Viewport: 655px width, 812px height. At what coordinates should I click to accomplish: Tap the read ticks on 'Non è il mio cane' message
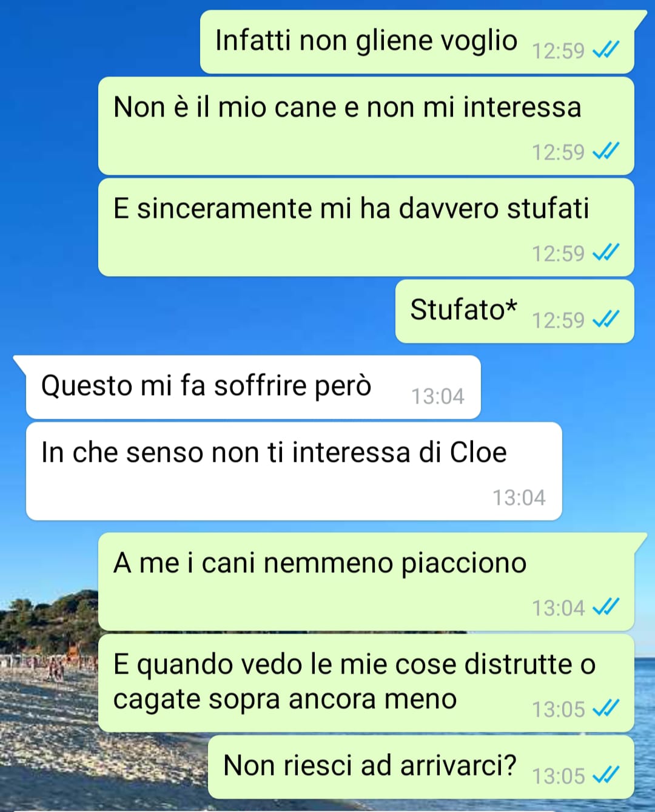click(606, 151)
